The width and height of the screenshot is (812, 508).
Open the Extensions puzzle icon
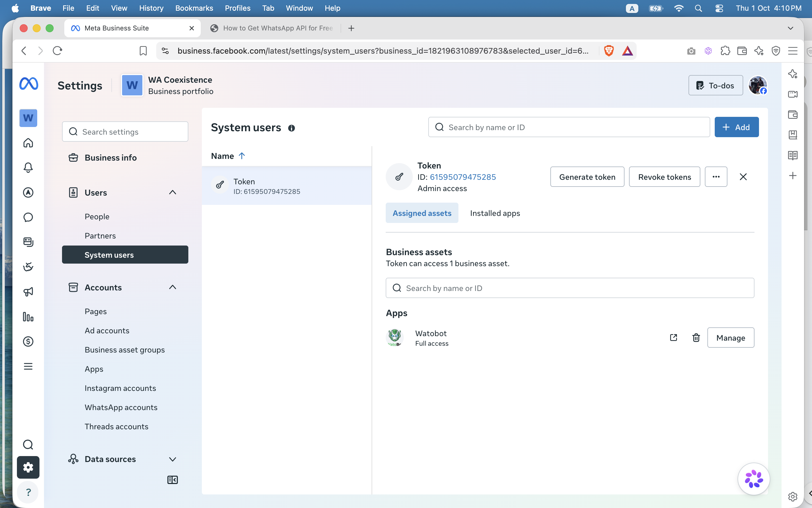(725, 51)
